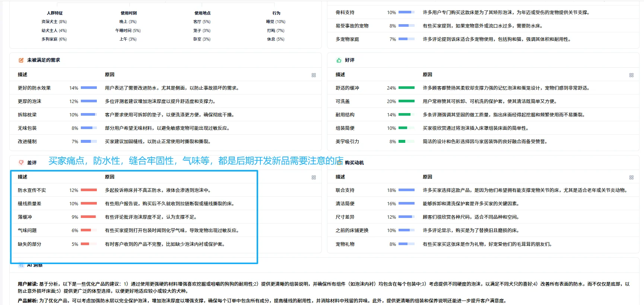Open the grid icon in 未被满足的需求 table header
The height and width of the screenshot is (305, 644).
[x=314, y=75]
